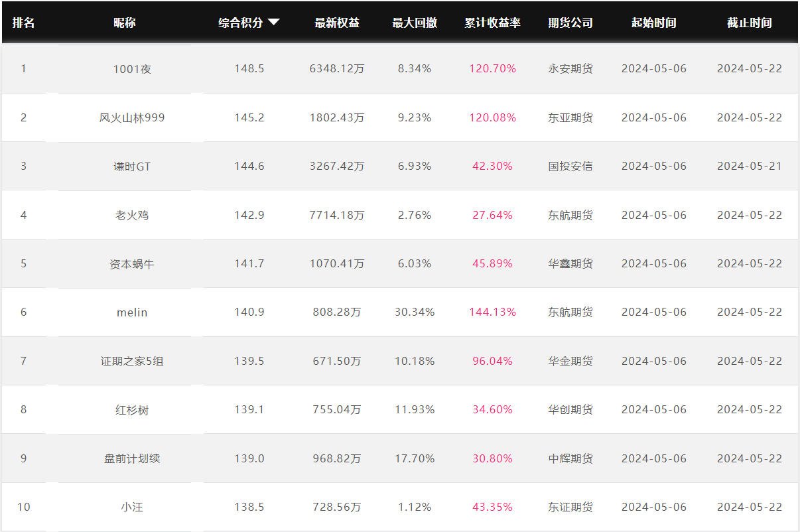
Task: Select score 140.9
Action: (249, 312)
